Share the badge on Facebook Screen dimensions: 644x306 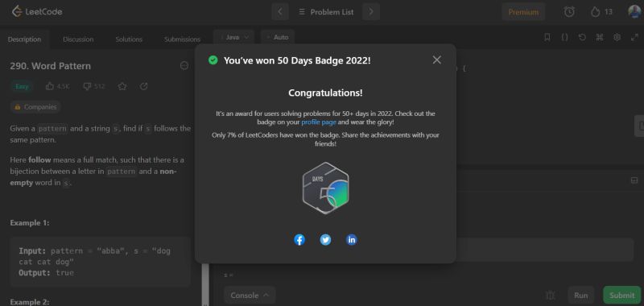pos(299,239)
